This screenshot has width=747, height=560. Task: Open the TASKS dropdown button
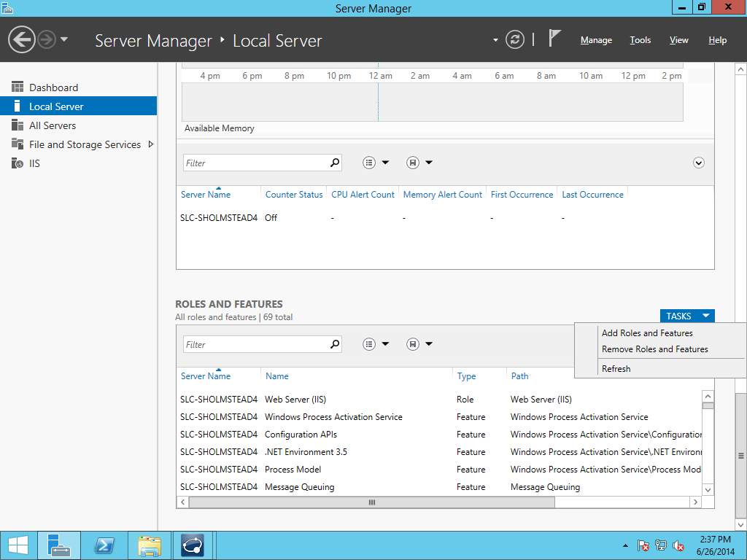687,316
